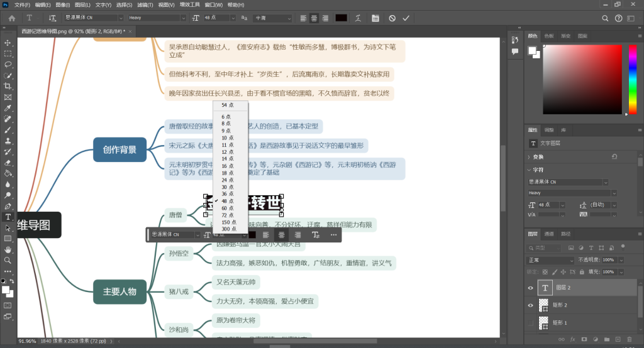Cancel current text edits
Screen dimensions: 644x348
(x=392, y=18)
